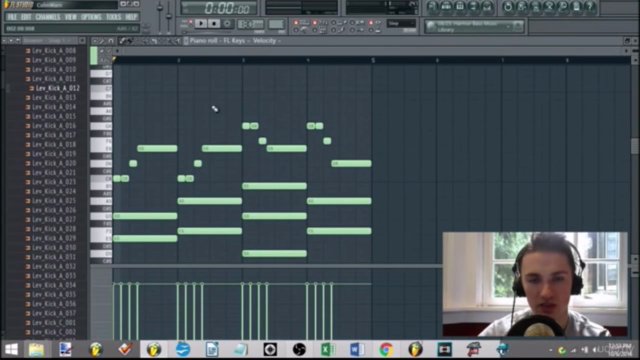
Task: Click the first velocity bar in event editor
Action: click(x=114, y=311)
